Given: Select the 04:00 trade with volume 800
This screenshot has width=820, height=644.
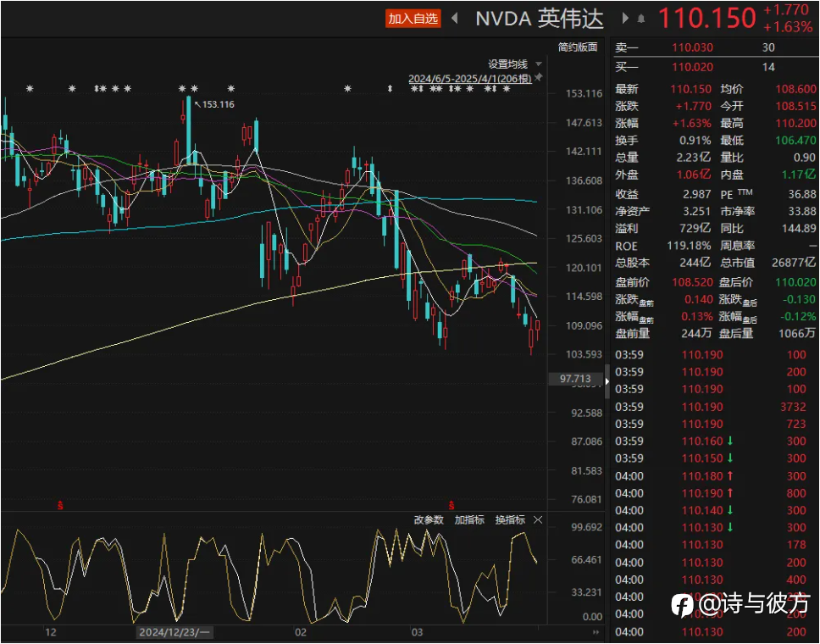Looking at the screenshot, I should [x=711, y=493].
